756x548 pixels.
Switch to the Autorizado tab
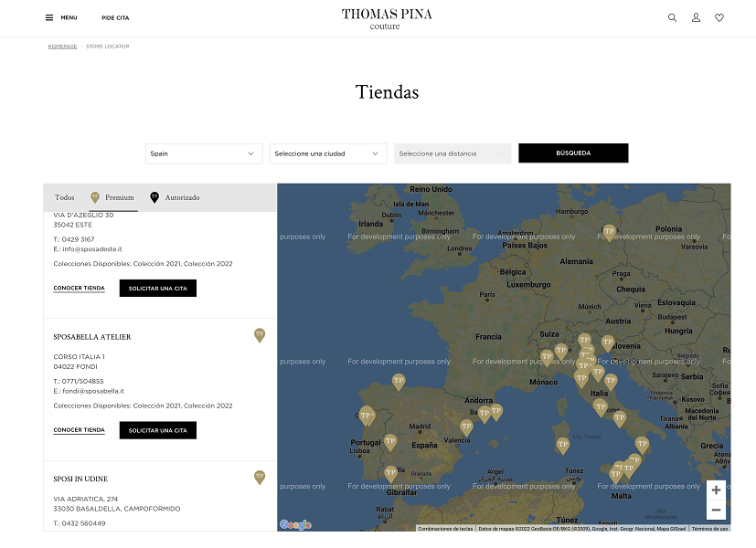[x=175, y=197]
